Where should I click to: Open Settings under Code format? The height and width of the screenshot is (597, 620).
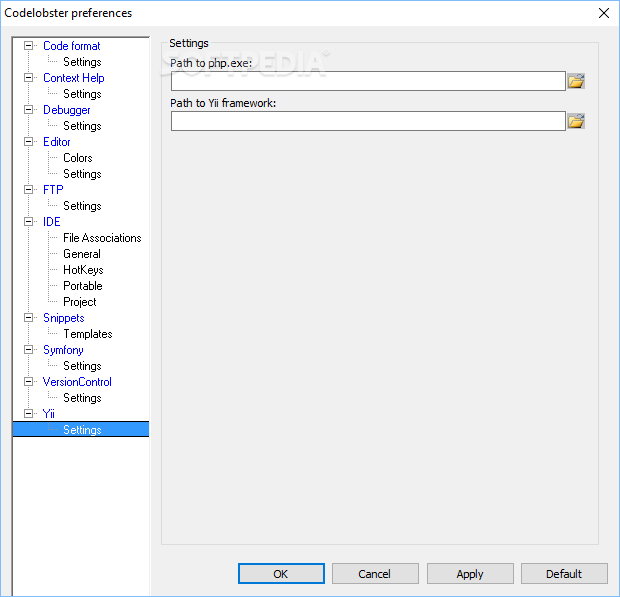[x=82, y=62]
